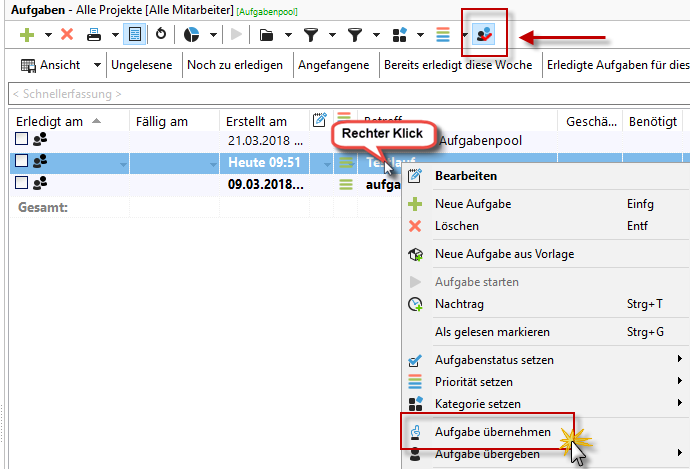Toggle the Aufgabenpool people icon in toolbar
690x469 pixels.
click(x=484, y=36)
